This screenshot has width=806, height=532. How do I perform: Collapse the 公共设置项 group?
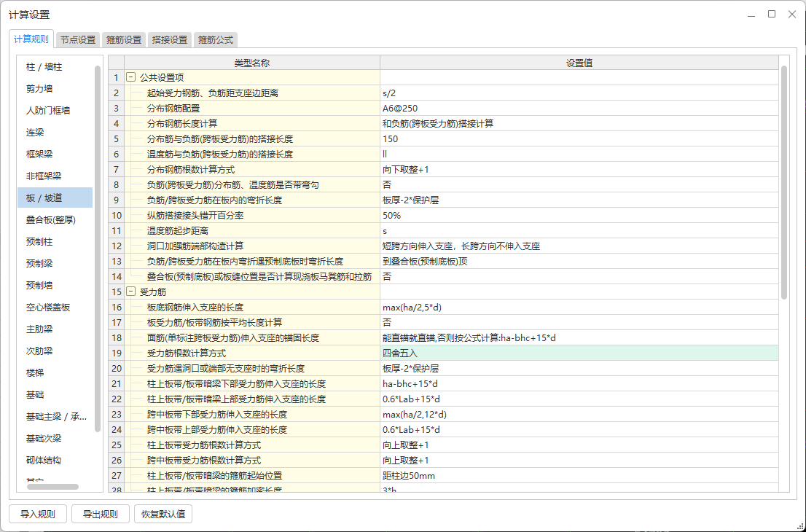pos(130,77)
